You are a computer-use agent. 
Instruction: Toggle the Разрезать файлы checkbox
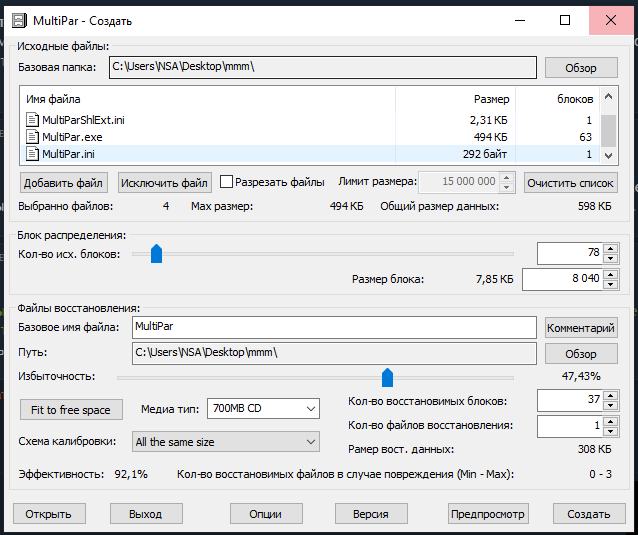[226, 181]
